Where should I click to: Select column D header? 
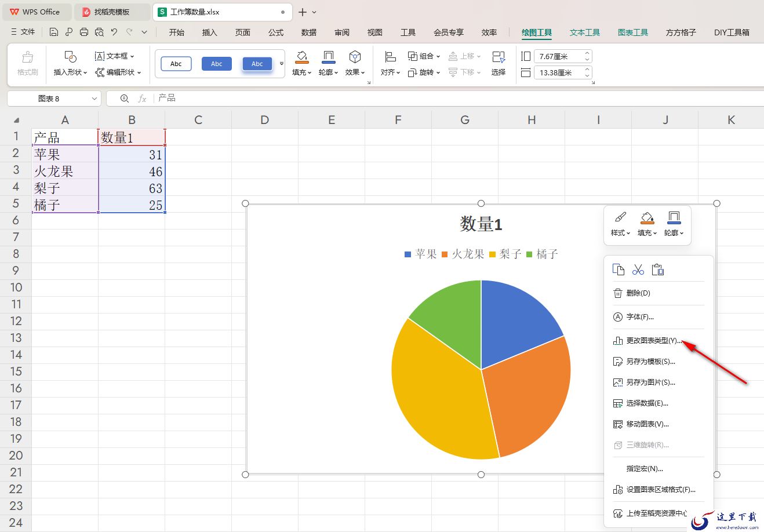pos(264,120)
